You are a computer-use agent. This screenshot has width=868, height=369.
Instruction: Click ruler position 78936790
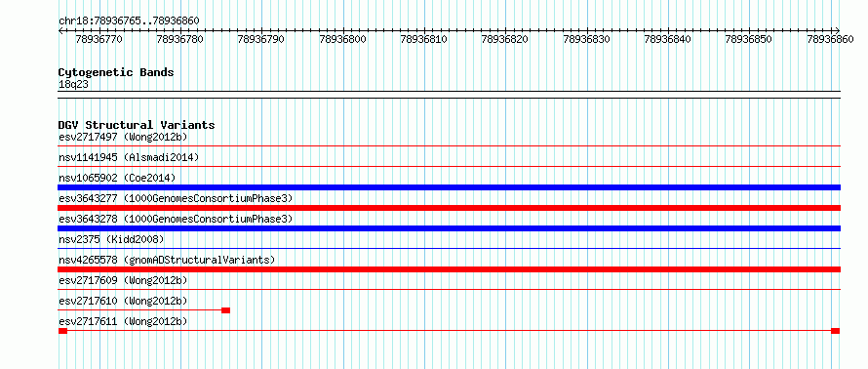(261, 39)
